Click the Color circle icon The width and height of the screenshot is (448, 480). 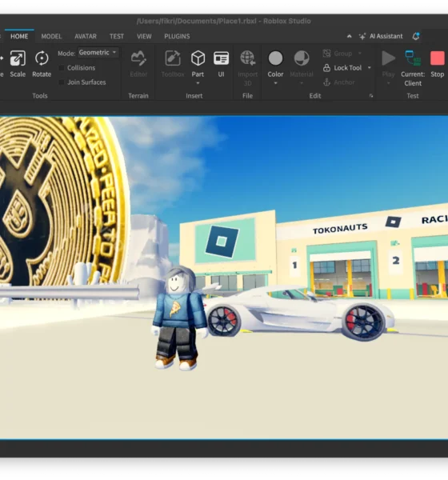(275, 58)
